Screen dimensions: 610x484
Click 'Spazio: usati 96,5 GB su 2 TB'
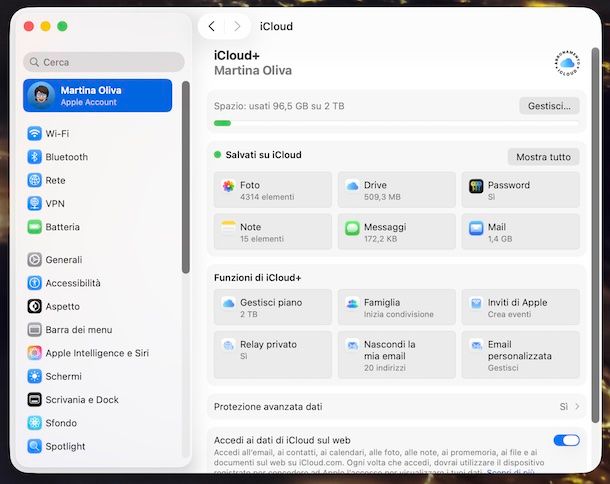(x=279, y=106)
